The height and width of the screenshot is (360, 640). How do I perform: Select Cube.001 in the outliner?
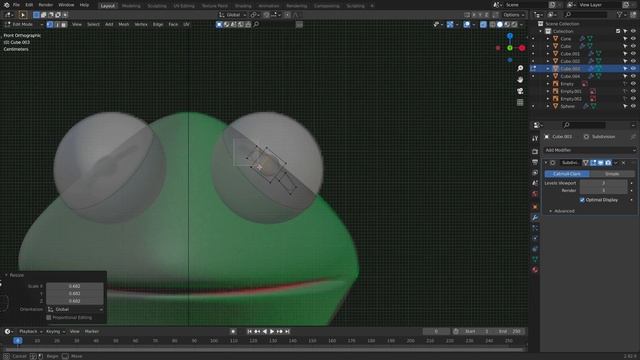click(x=570, y=54)
